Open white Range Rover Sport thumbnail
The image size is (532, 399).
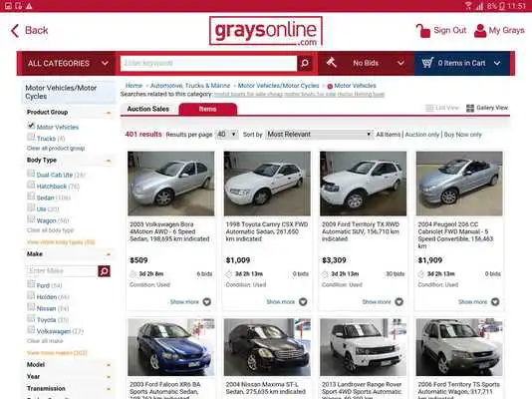363,347
